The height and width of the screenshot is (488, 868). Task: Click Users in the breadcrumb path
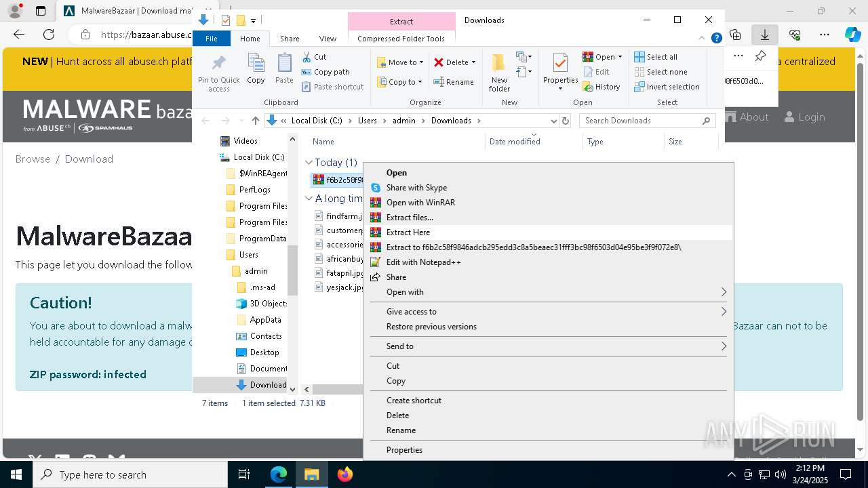[367, 121]
